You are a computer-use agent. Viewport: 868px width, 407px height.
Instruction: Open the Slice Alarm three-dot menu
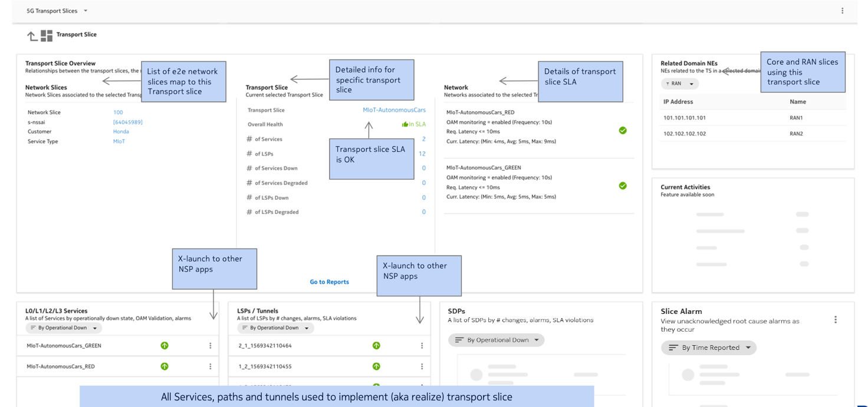pyautogui.click(x=835, y=319)
